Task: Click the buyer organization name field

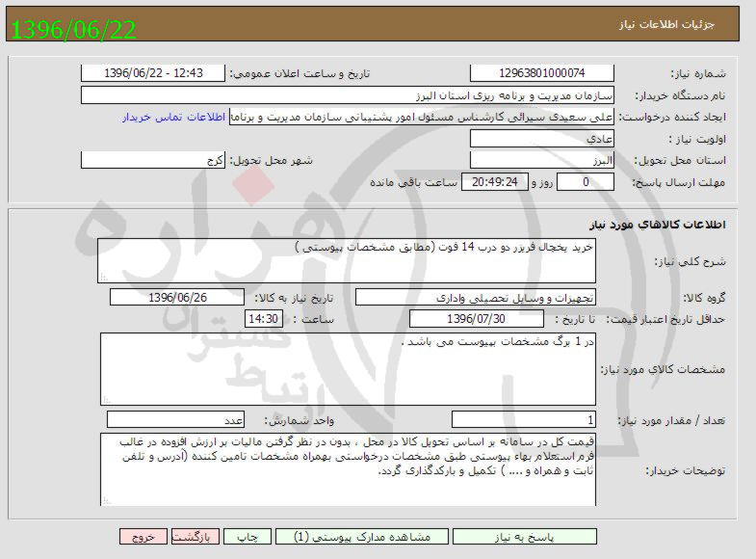Action: [348, 95]
